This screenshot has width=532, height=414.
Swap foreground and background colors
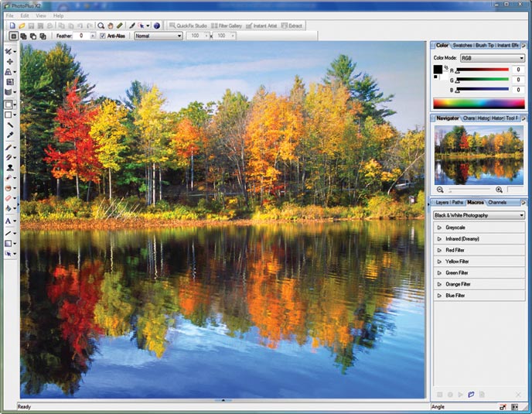(446, 67)
